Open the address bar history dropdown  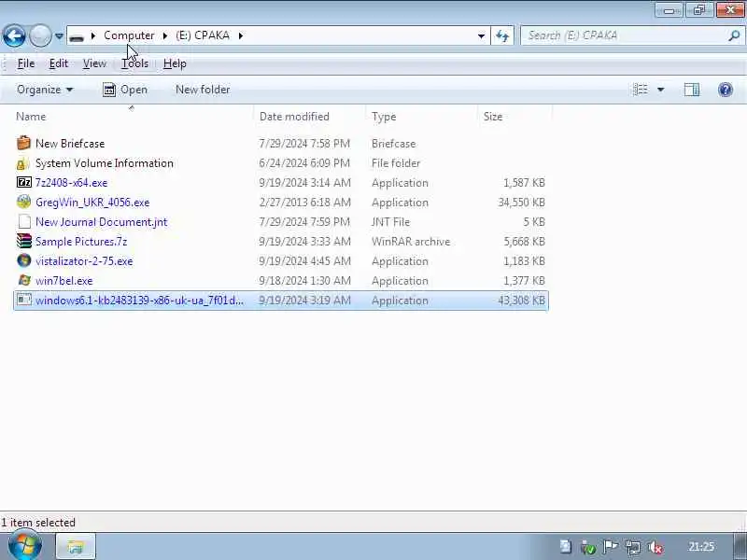[x=481, y=35]
